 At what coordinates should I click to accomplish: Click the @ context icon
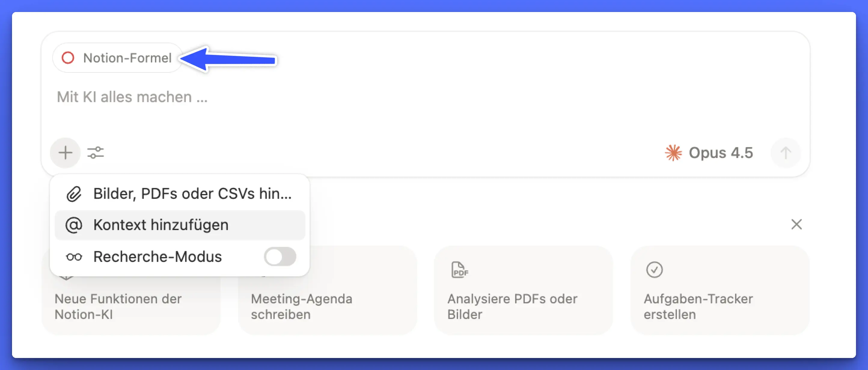tap(74, 225)
